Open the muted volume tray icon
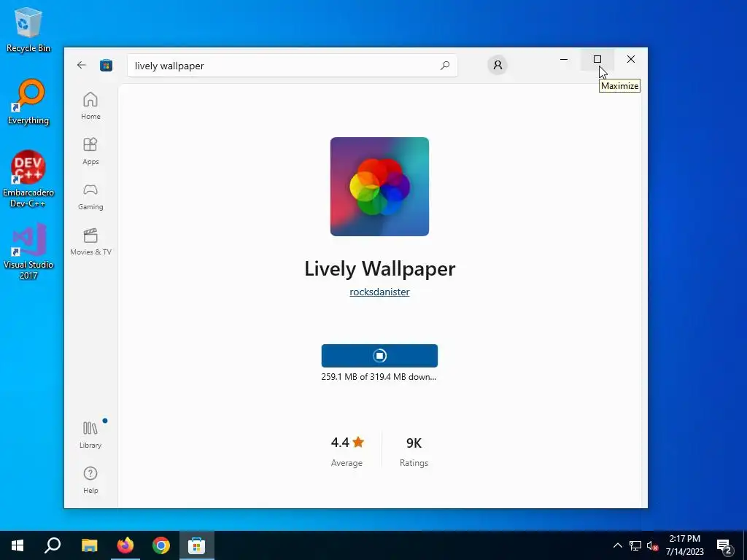 (652, 545)
